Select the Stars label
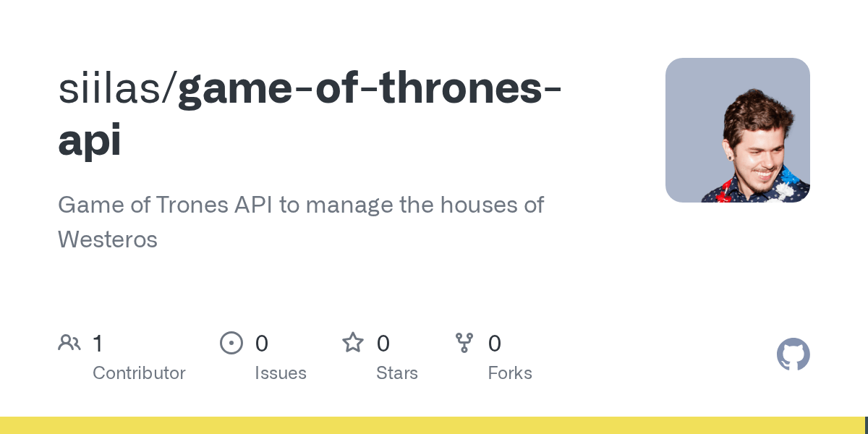This screenshot has height=434, width=868. (397, 373)
